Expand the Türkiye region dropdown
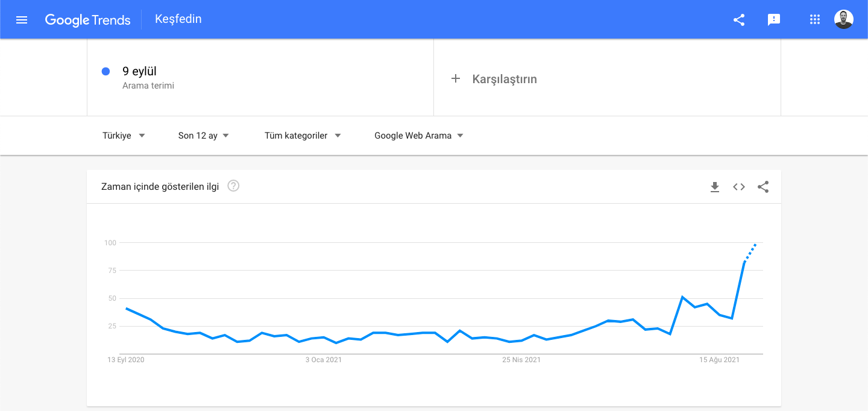 (x=124, y=136)
